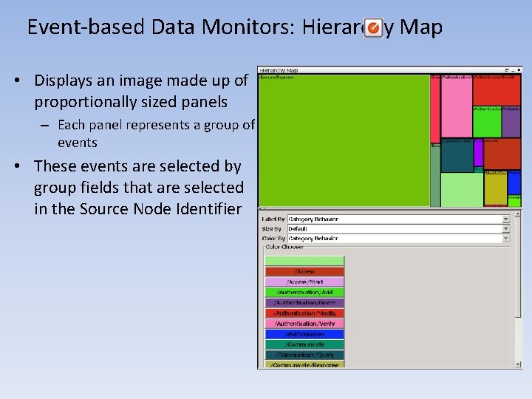This screenshot has width=532, height=399.
Task: Click the small lime panel at treemap corner
Action: coord(514,201)
